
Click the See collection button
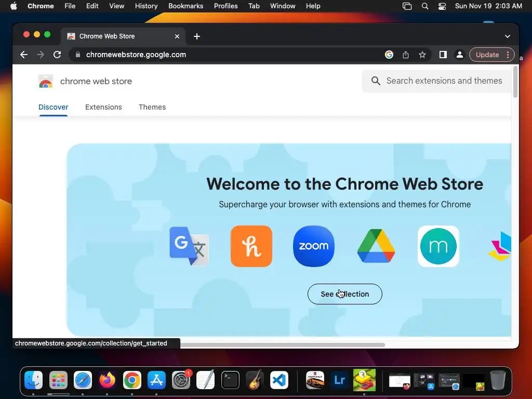click(x=345, y=294)
